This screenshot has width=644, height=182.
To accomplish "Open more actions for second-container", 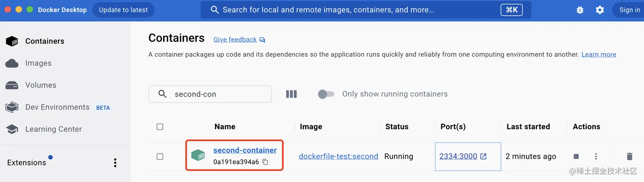I will tap(596, 156).
